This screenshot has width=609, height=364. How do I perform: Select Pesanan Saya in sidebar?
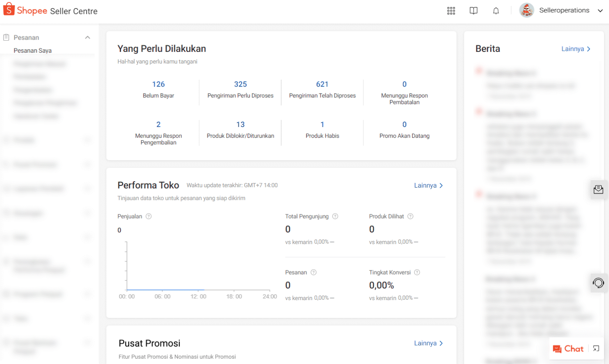pyautogui.click(x=33, y=51)
